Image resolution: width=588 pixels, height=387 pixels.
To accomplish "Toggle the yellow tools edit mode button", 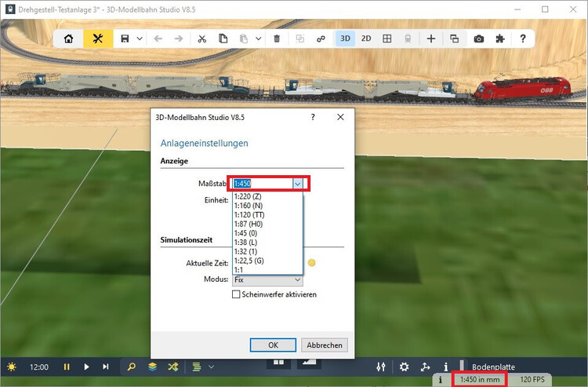I will 98,38.
